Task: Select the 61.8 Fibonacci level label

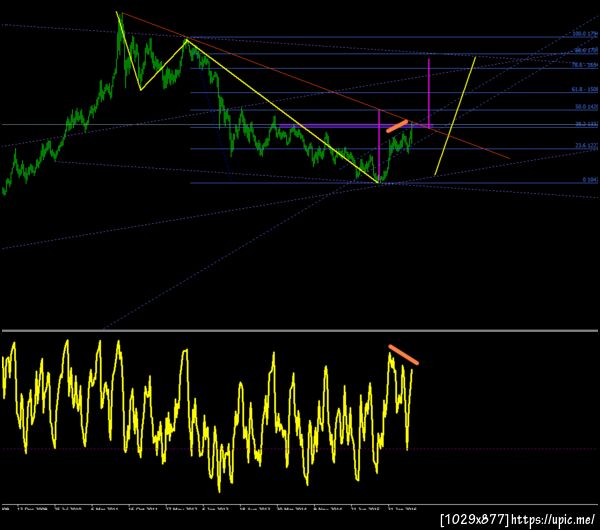Action: (585, 89)
